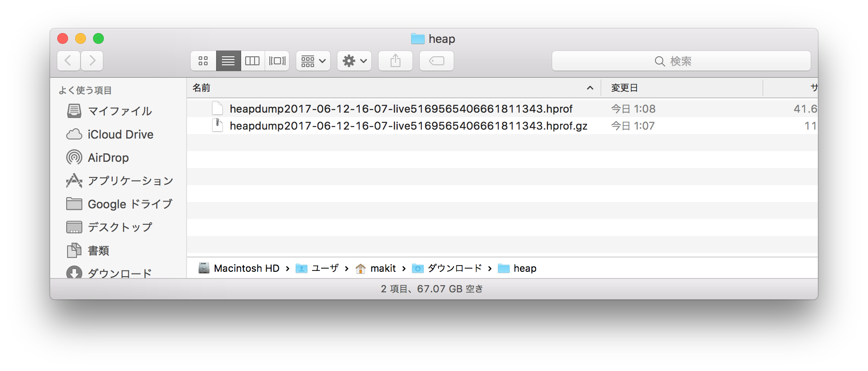868x371 pixels.
Task: Switch to column view
Action: pos(252,61)
